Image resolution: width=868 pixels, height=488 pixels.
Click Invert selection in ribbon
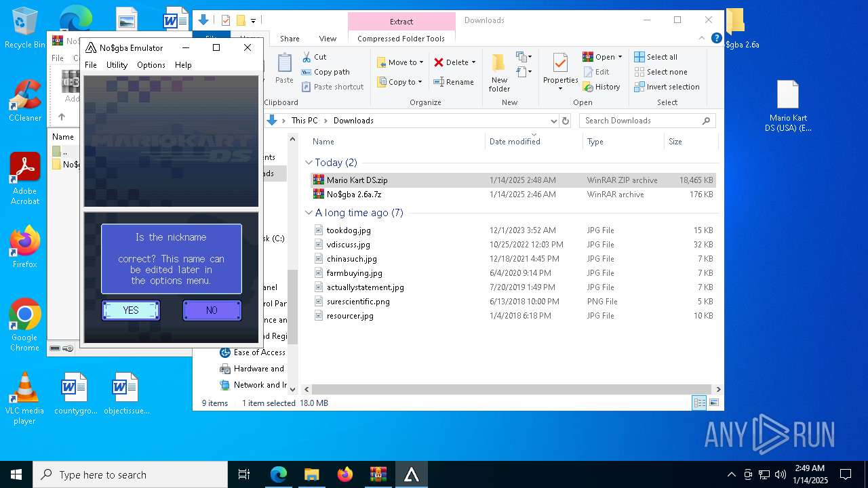tap(667, 87)
